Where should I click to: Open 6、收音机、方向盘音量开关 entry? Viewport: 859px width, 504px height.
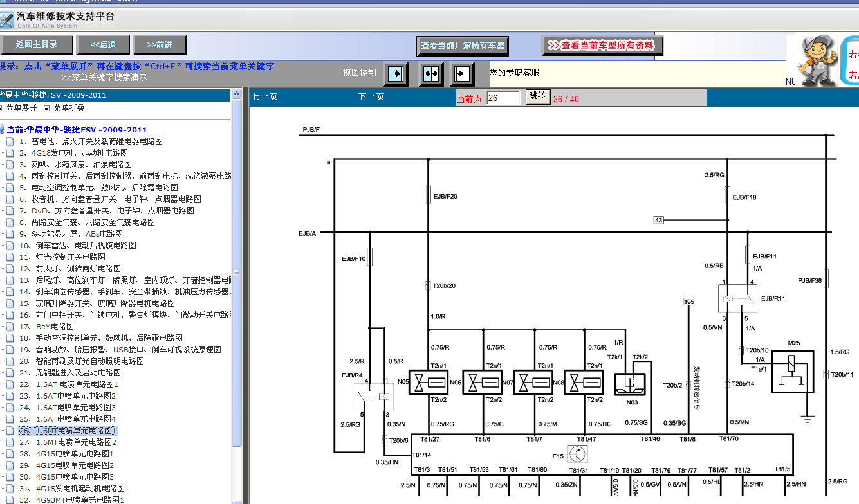tap(110, 199)
